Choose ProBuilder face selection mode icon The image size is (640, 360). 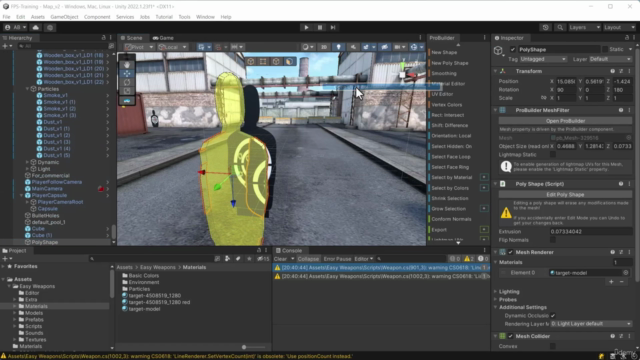(289, 61)
